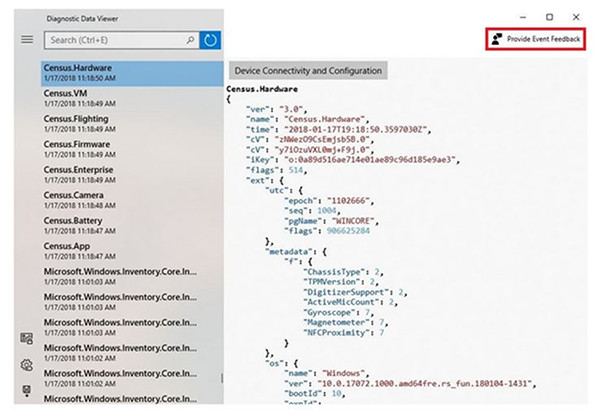Select the Census.Firmware event
Screen dimensions: 600x414
click(132, 149)
